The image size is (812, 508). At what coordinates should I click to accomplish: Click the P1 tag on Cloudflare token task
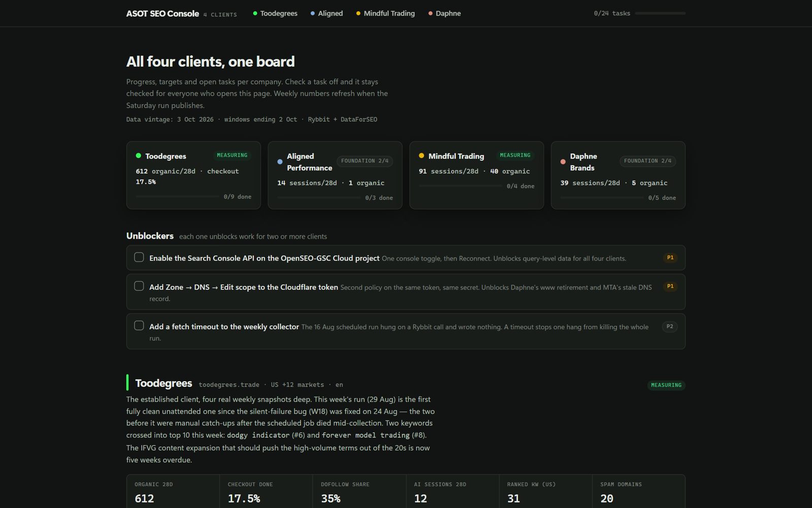[x=670, y=287]
